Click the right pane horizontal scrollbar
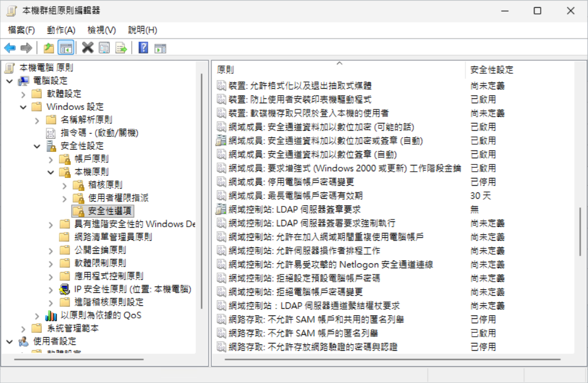This screenshot has width=588, height=383. click(392, 359)
